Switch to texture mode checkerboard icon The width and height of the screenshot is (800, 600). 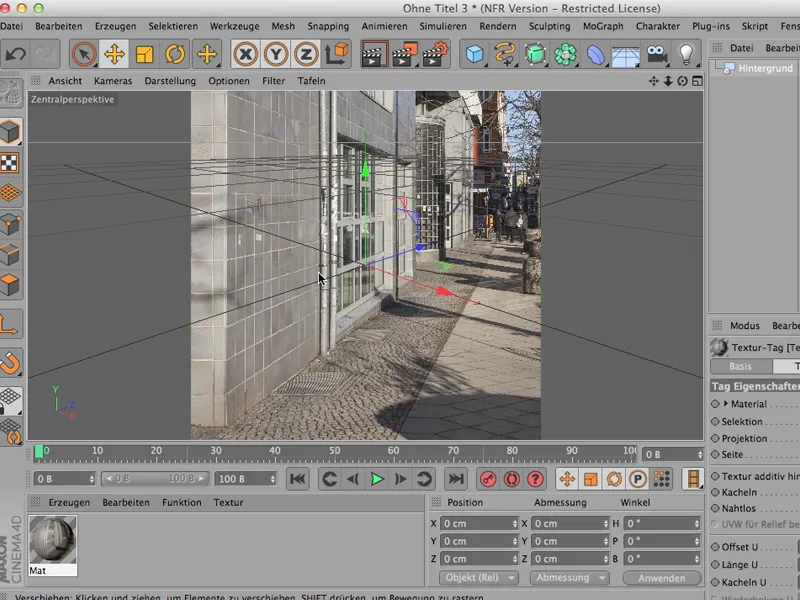pos(10,163)
